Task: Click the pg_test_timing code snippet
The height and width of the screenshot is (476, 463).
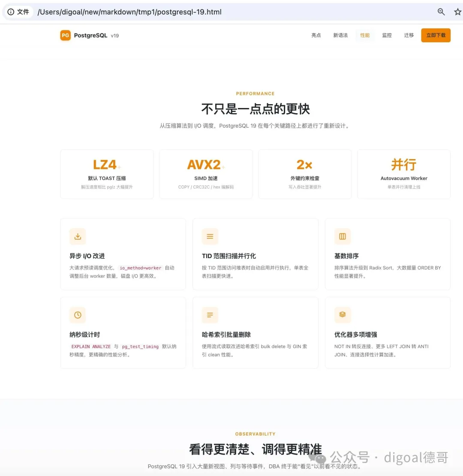Action: (x=140, y=346)
